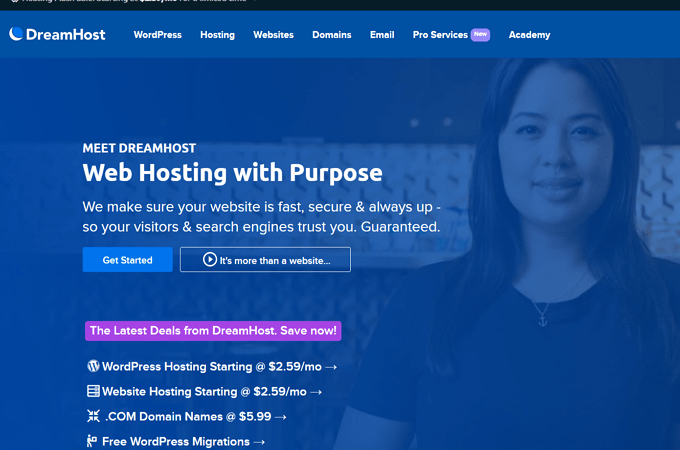Click the top flash sale announcement bar
The image size is (680, 450).
click(340, 3)
